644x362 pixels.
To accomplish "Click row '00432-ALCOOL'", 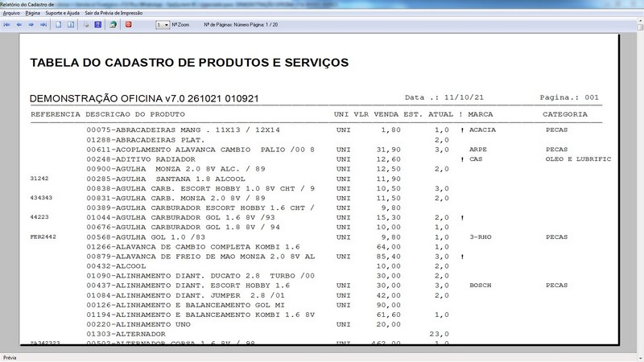I will tap(116, 266).
